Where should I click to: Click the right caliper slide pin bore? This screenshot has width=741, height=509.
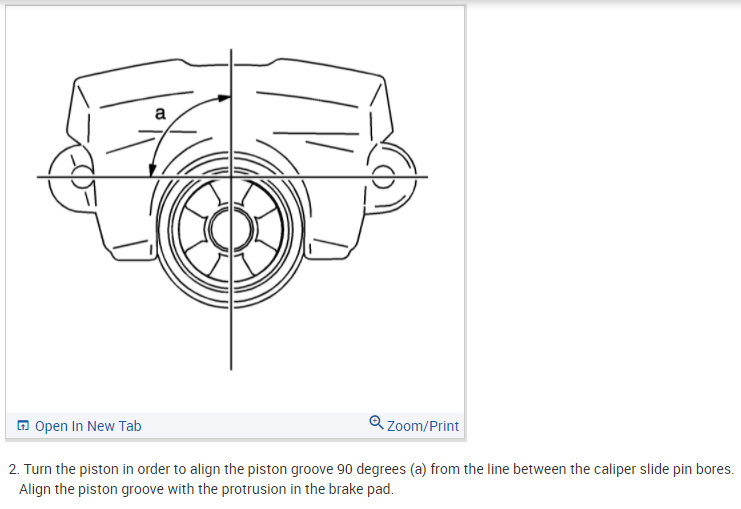pos(383,176)
